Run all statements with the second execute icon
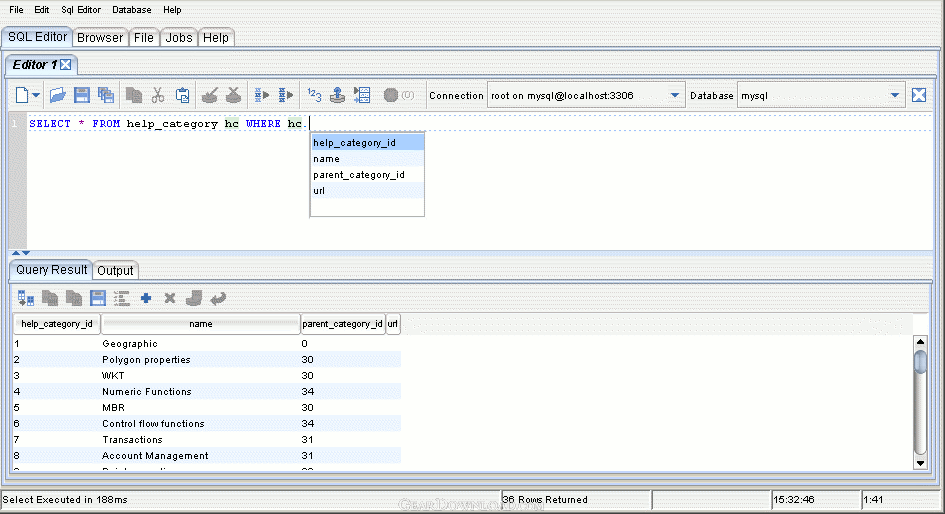This screenshot has width=945, height=514. click(x=286, y=95)
